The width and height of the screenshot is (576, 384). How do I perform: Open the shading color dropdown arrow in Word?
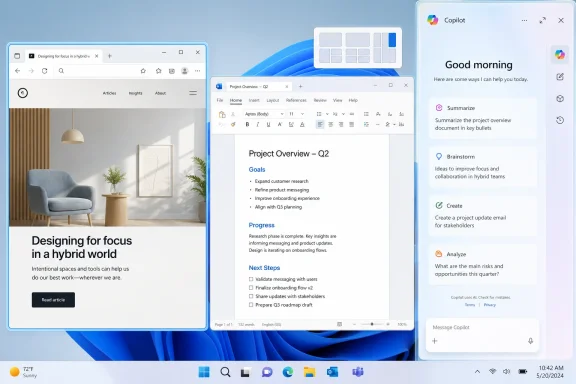tap(394, 125)
